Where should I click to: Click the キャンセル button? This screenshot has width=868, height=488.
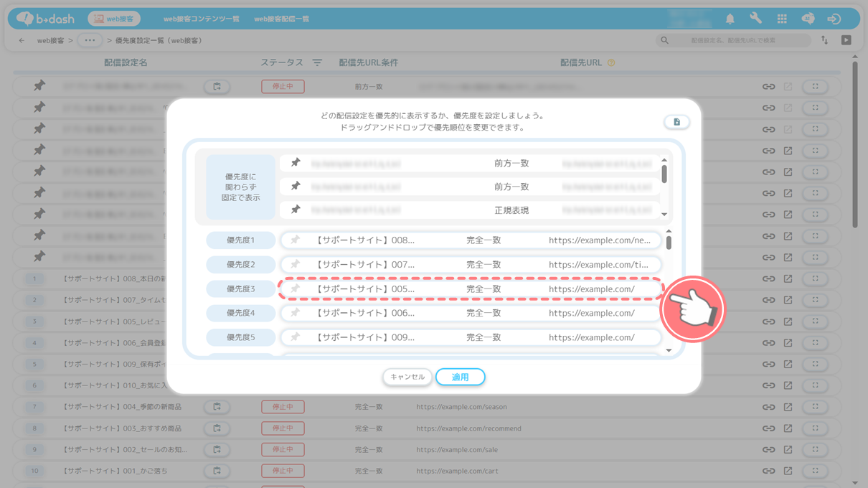pyautogui.click(x=407, y=377)
